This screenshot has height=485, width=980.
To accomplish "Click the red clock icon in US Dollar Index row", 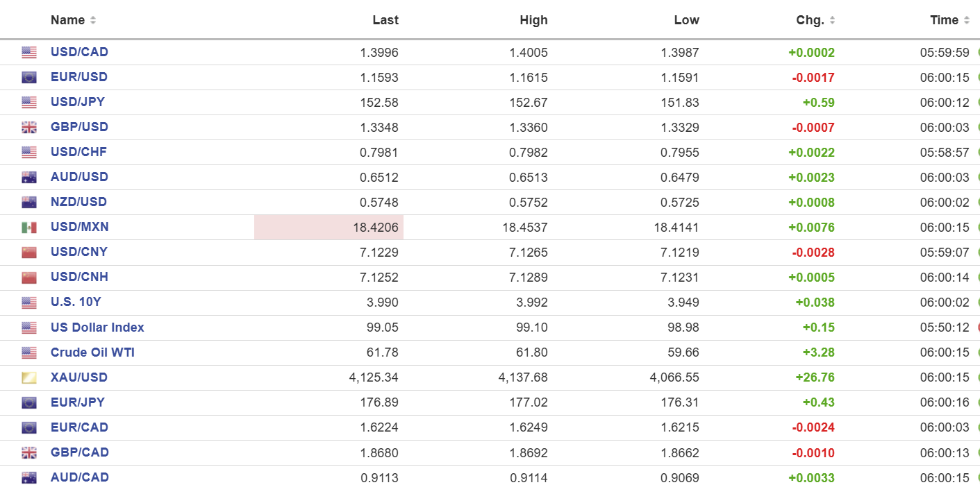I will click(977, 327).
